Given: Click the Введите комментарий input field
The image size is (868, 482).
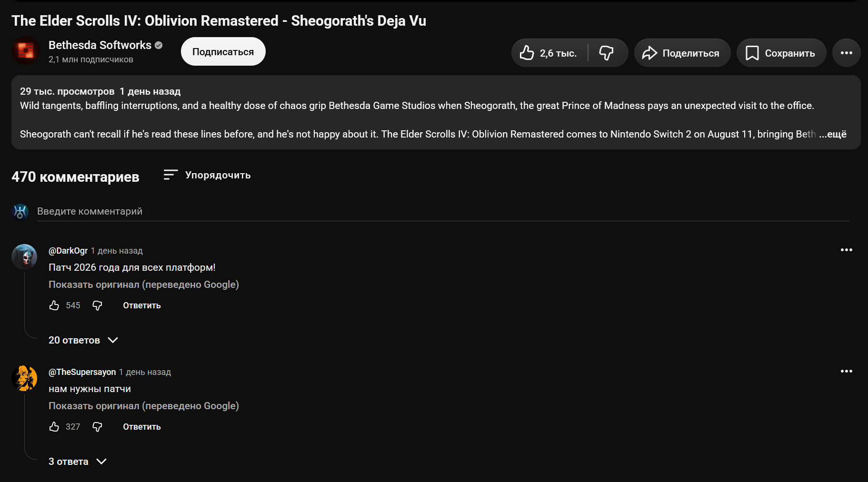Looking at the screenshot, I should pyautogui.click(x=443, y=211).
